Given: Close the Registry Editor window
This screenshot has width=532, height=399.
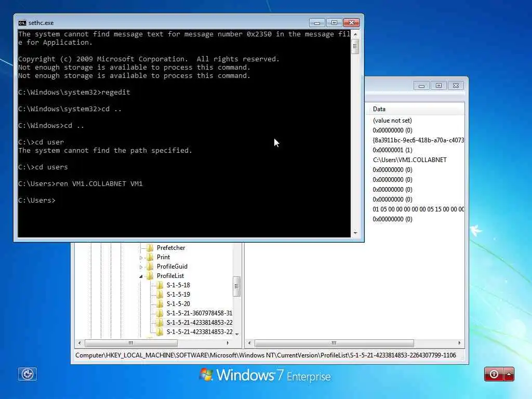Looking at the screenshot, I should tap(456, 86).
